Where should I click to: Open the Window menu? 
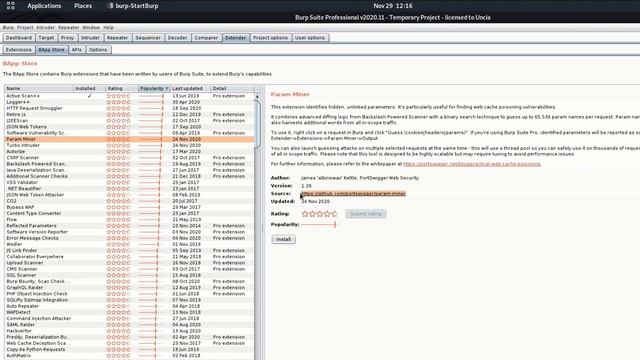(91, 27)
